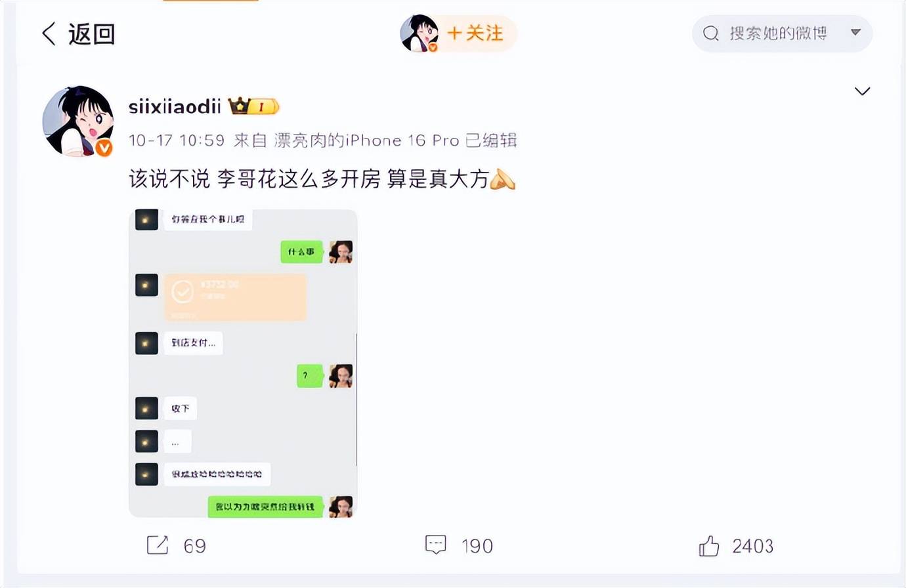Expand post options chevron
This screenshot has height=588, width=906.
click(862, 91)
